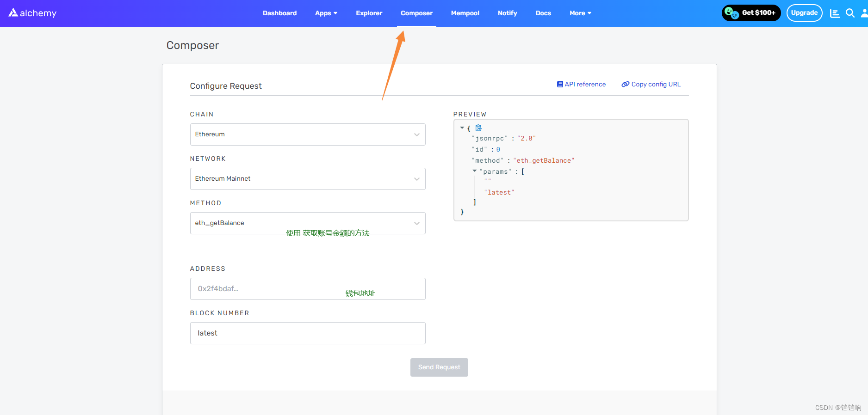
Task: Focus the Address input field
Action: tap(308, 289)
